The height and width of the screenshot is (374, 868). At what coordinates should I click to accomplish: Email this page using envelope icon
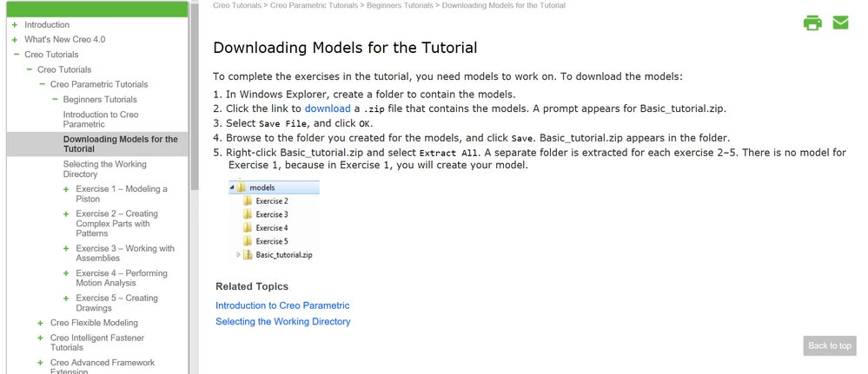[x=840, y=23]
